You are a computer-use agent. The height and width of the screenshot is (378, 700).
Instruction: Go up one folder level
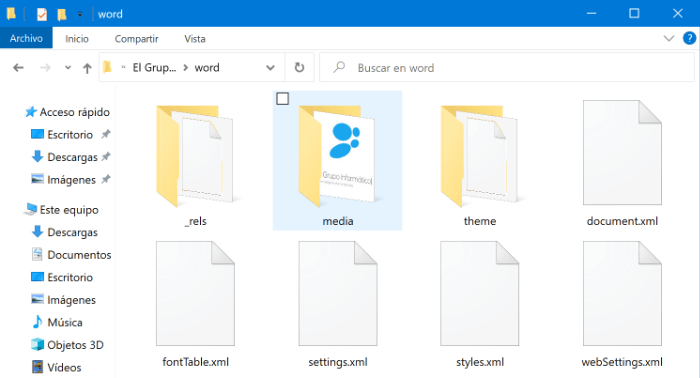click(87, 68)
